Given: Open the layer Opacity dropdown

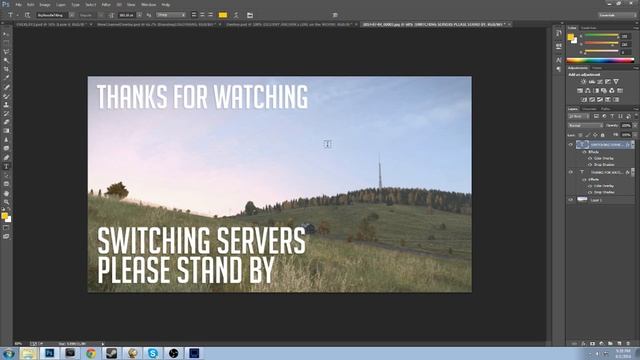Looking at the screenshot, I should 635,125.
